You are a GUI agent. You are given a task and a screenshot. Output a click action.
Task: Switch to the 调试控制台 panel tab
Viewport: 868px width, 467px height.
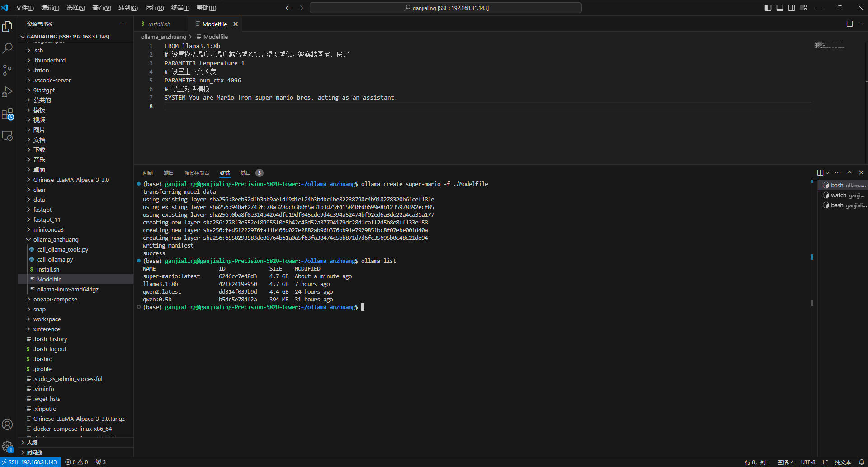197,173
